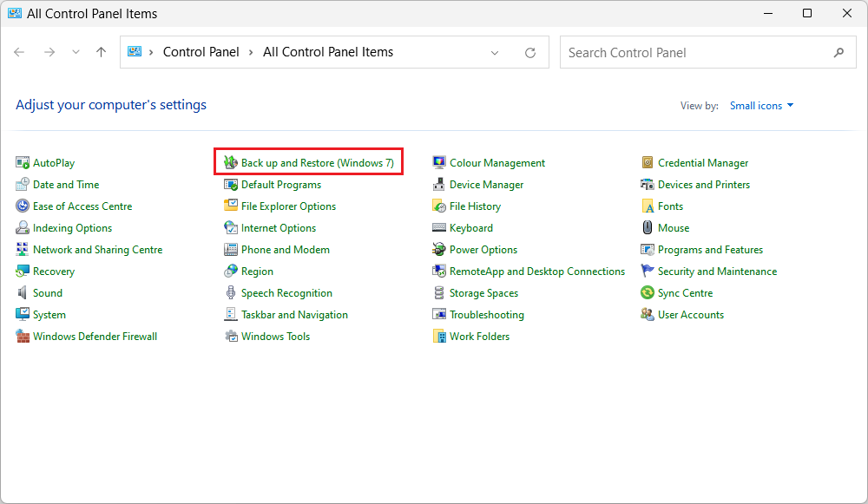868x504 pixels.
Task: Open recent locations dropdown beside navigation arrows
Action: pos(76,52)
